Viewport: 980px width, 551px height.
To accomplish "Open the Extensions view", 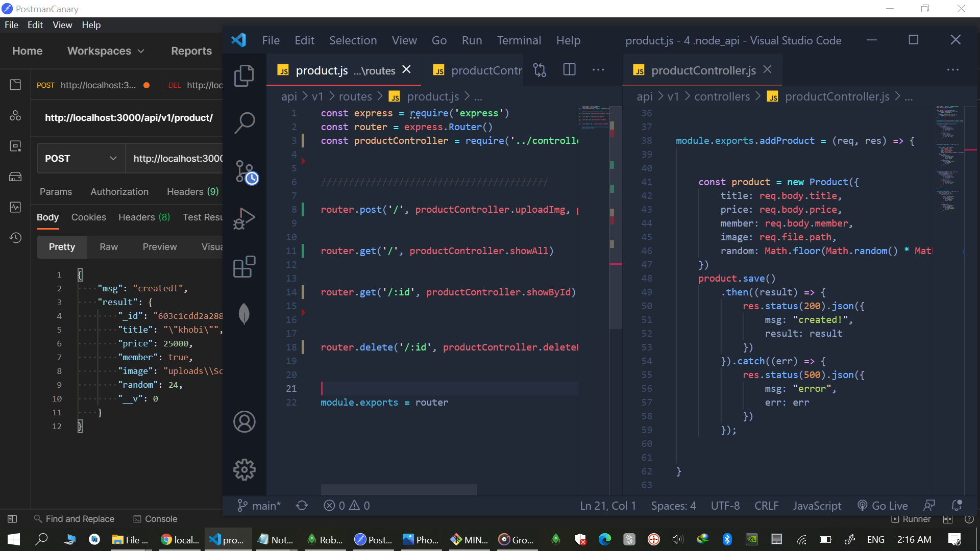I will (244, 266).
